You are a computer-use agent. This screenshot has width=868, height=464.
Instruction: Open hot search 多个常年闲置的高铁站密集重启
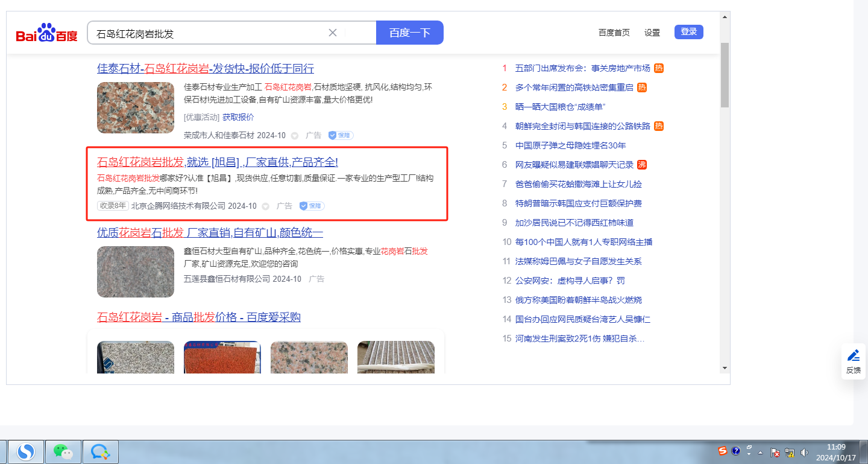(574, 87)
